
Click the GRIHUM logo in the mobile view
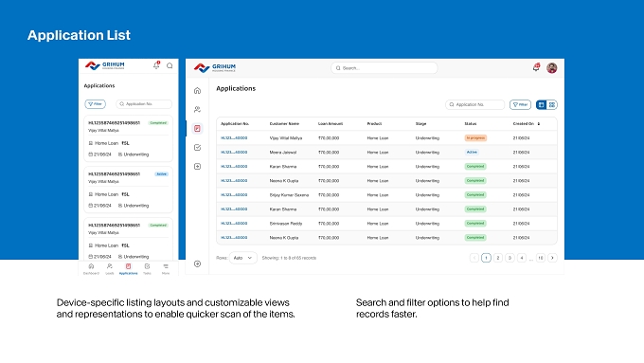click(105, 65)
